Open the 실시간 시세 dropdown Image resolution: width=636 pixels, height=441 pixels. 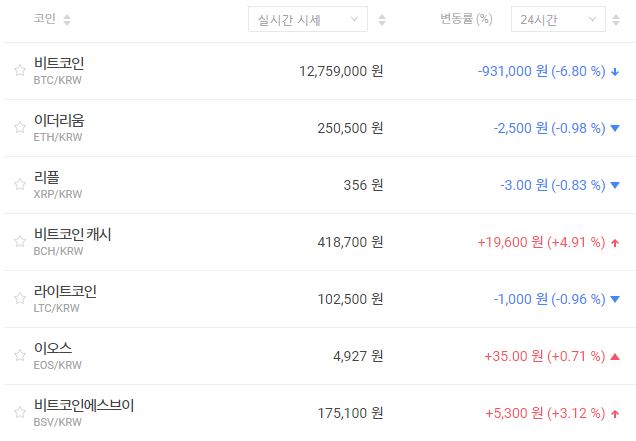pyautogui.click(x=307, y=20)
